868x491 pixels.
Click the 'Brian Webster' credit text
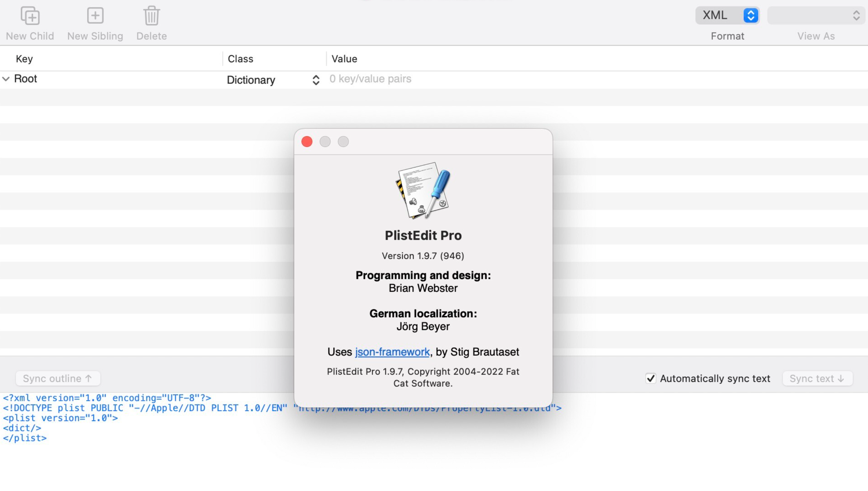[423, 288]
